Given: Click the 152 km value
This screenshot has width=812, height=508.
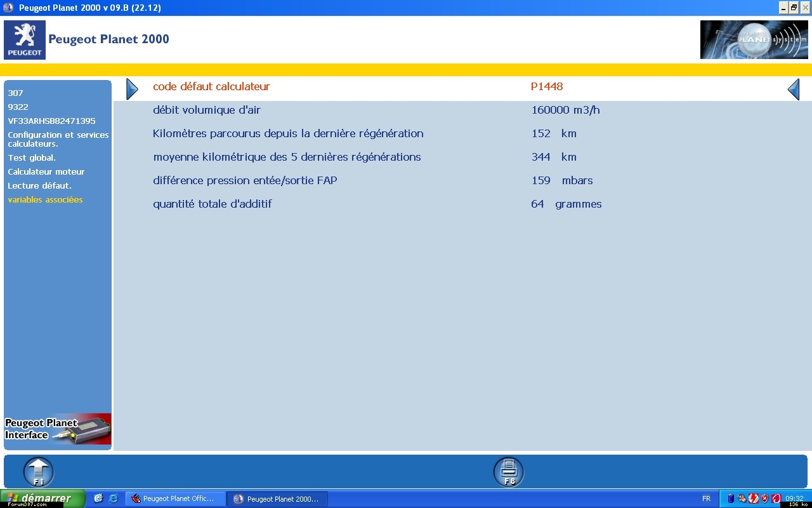Looking at the screenshot, I should [x=554, y=133].
